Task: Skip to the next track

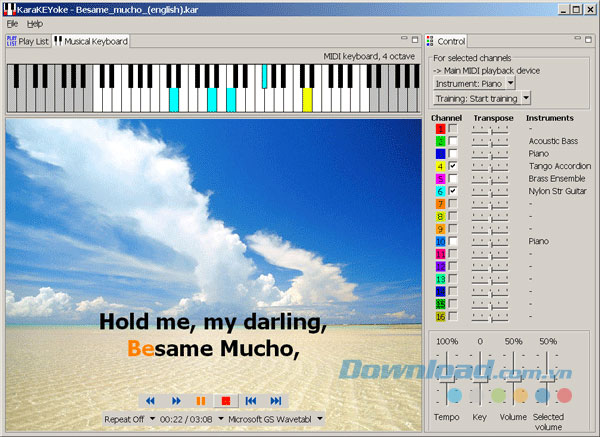Action: tap(277, 400)
